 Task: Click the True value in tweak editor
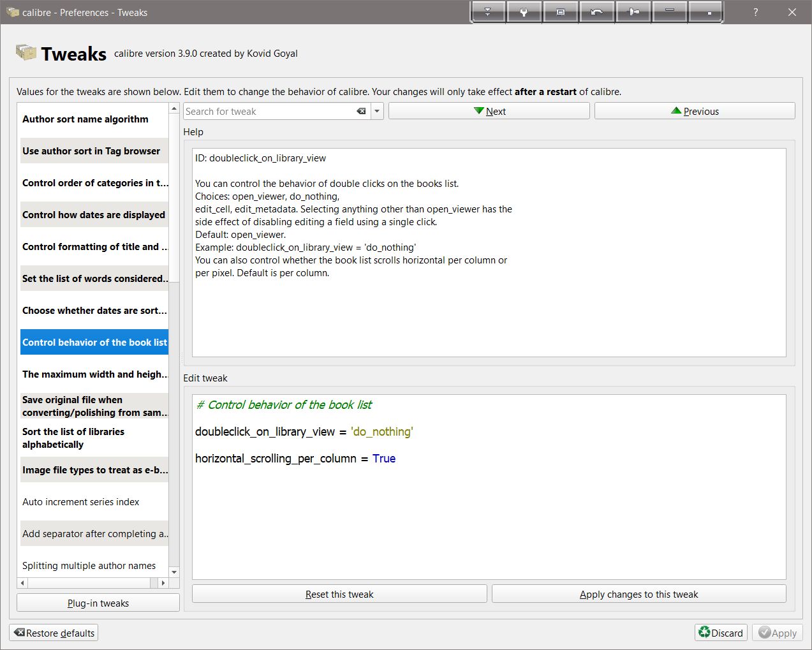pyautogui.click(x=384, y=459)
